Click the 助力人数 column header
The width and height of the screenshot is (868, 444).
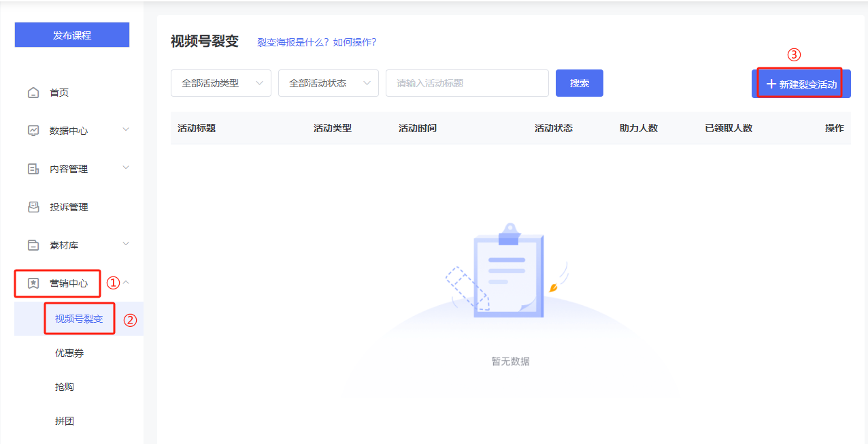pos(639,128)
